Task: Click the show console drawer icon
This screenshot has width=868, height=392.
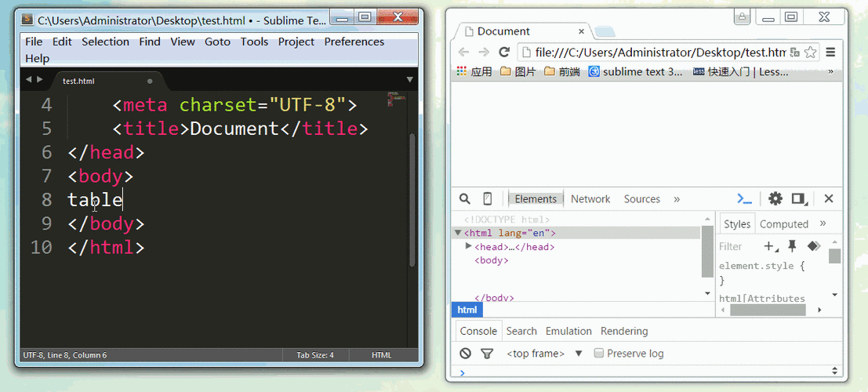Action: (x=744, y=199)
